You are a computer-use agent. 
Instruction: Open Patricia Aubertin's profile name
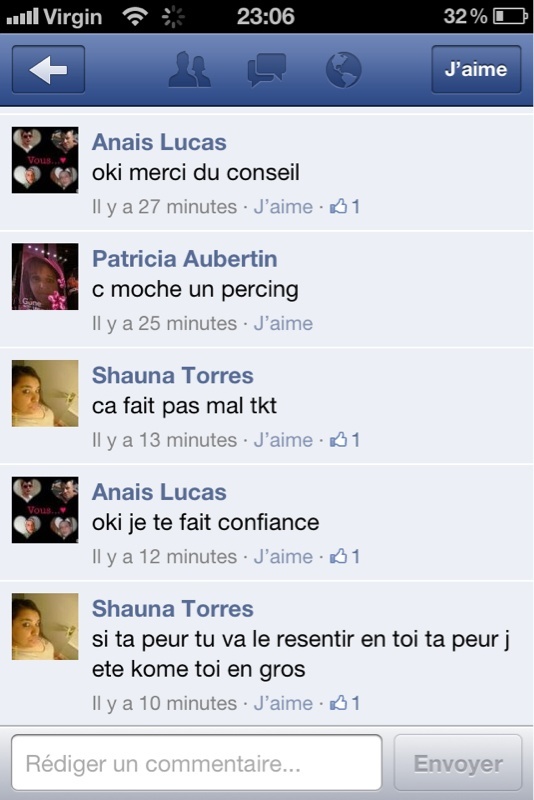(185, 259)
